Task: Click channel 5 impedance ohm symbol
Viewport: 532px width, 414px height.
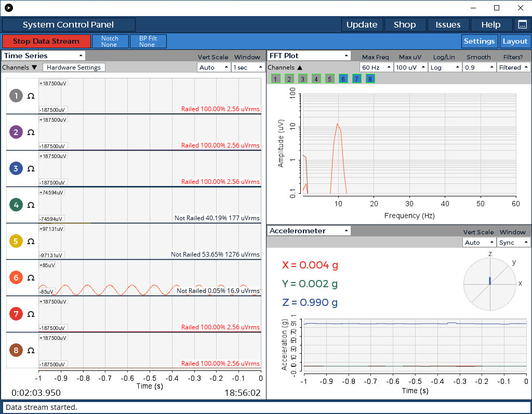Action: point(31,242)
